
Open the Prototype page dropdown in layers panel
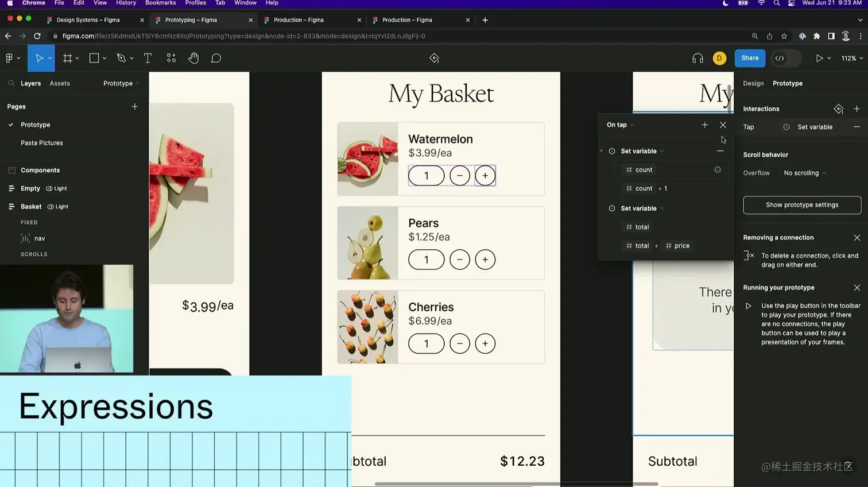121,83
